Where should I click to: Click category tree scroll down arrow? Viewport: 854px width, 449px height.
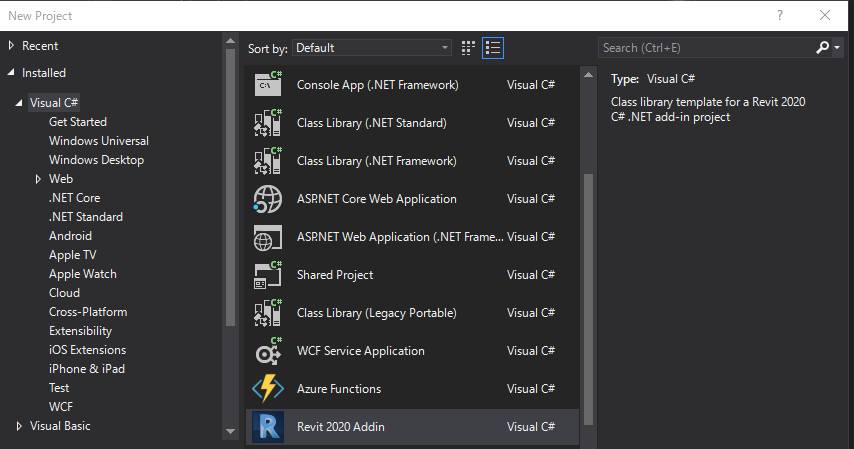(230, 432)
